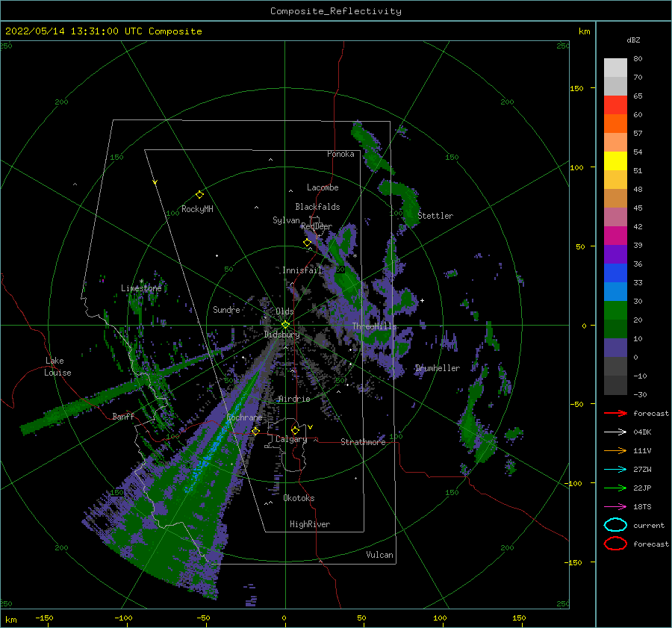Click the HighRiver city label

[310, 524]
